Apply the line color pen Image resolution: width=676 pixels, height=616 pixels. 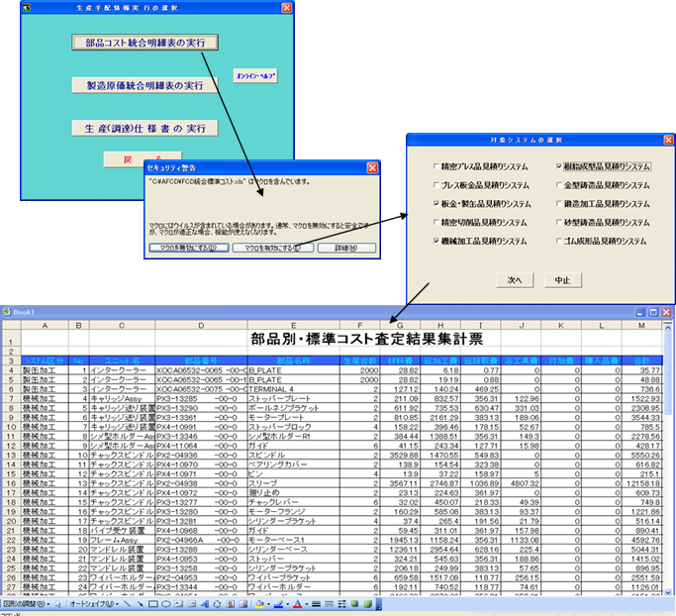pos(278,604)
